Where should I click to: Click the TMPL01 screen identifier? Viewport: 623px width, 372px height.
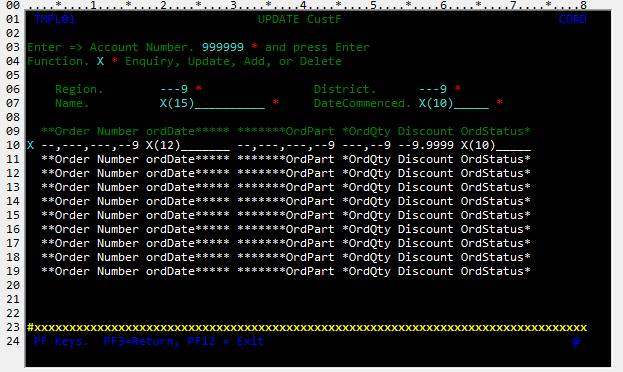55,19
